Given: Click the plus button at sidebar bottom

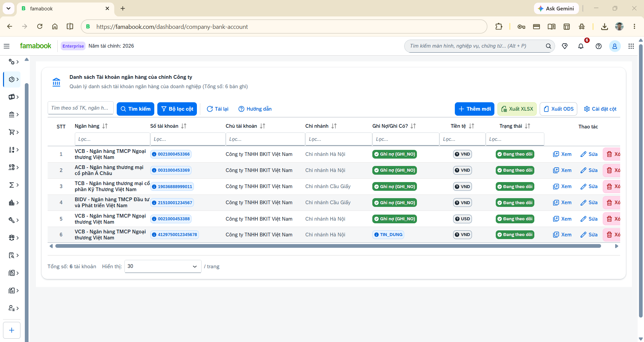Looking at the screenshot, I should pyautogui.click(x=12, y=330).
